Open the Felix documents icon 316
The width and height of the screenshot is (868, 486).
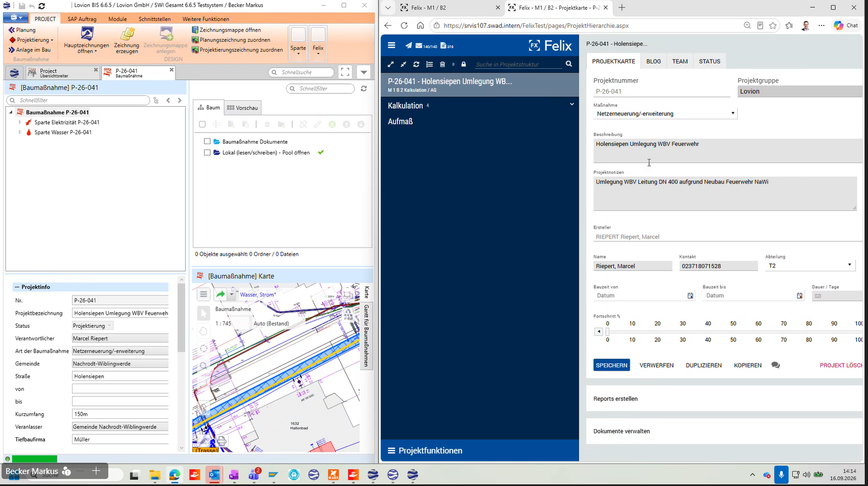[x=447, y=46]
